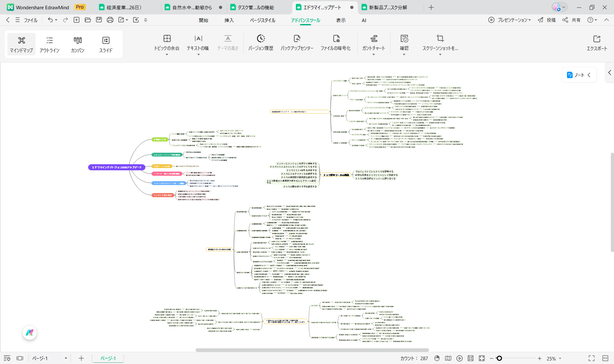Switch to the 新製品 task breakdown document tab
The height and width of the screenshot is (364, 614).
[388, 7]
